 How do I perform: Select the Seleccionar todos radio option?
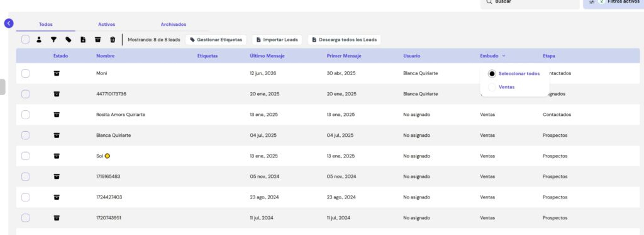492,74
